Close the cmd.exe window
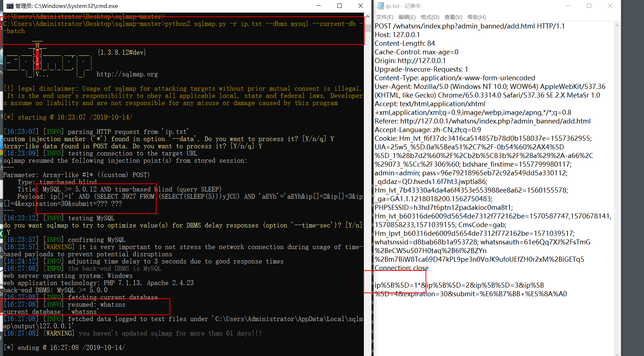The height and width of the screenshot is (356, 644). [361, 6]
